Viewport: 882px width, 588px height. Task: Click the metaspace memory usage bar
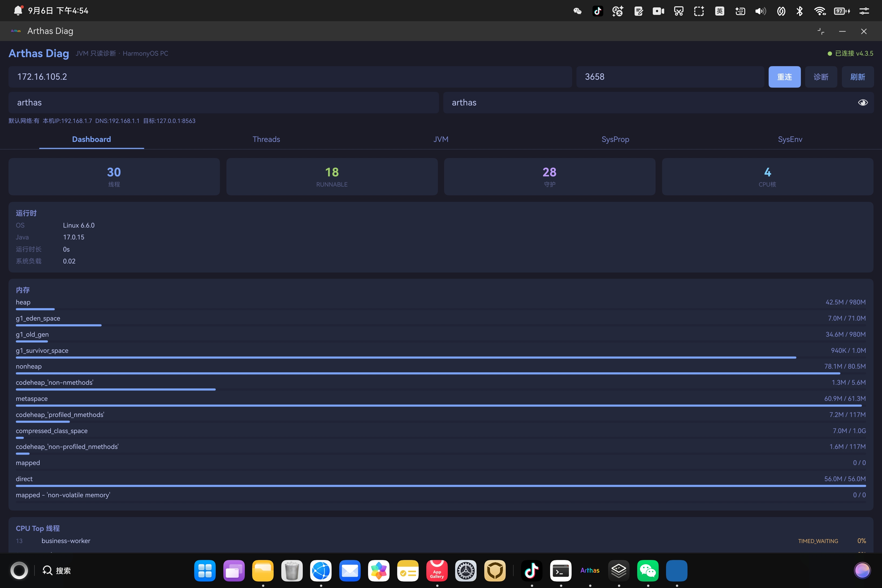[x=441, y=405]
